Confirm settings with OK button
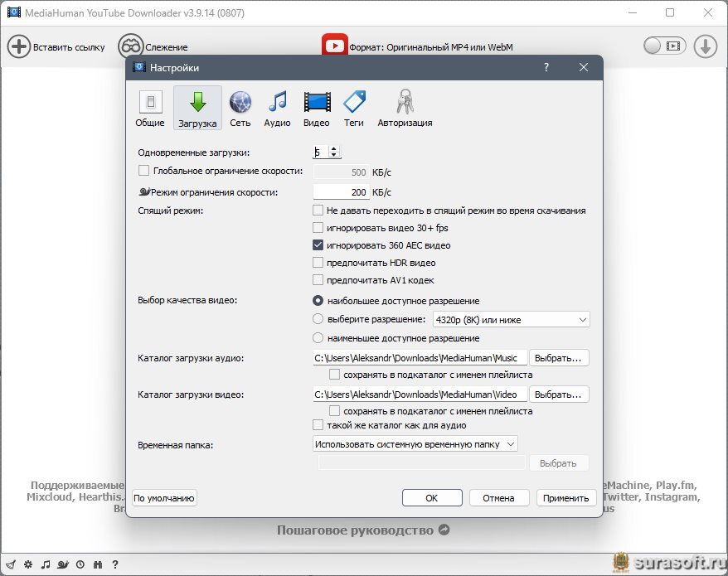728x576 pixels. (x=432, y=498)
